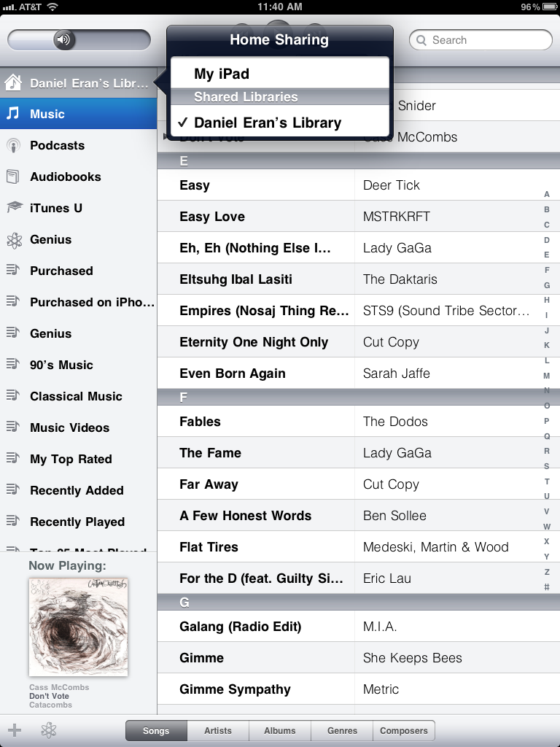The height and width of the screenshot is (747, 560).
Task: Click artist She Keeps Bees
Action: [x=413, y=657]
